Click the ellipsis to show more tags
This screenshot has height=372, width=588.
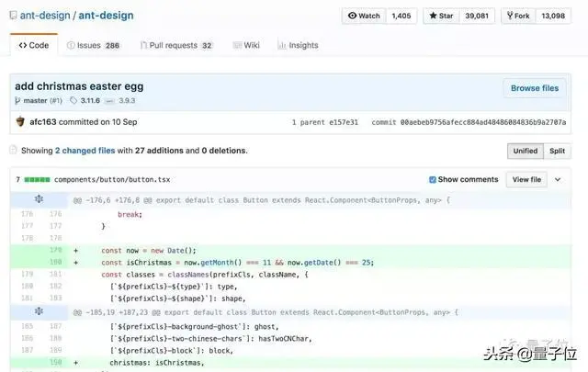[x=110, y=100]
